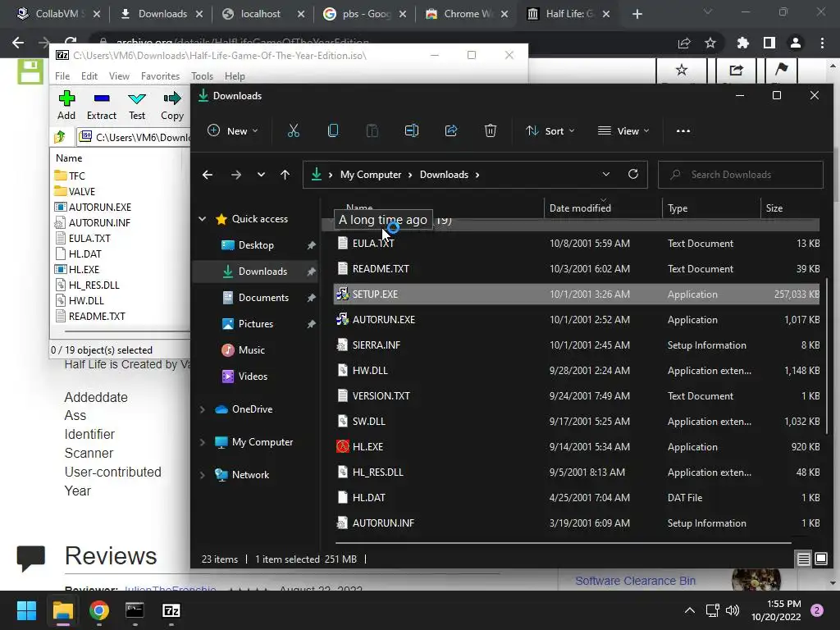Go back using Explorer's back arrow
840x630 pixels.
(208, 175)
